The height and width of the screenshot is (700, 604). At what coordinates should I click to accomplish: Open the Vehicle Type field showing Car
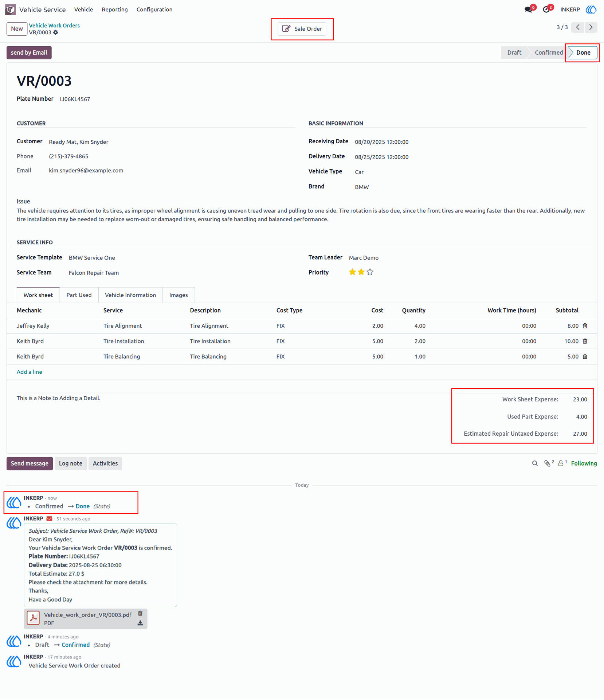pyautogui.click(x=359, y=172)
